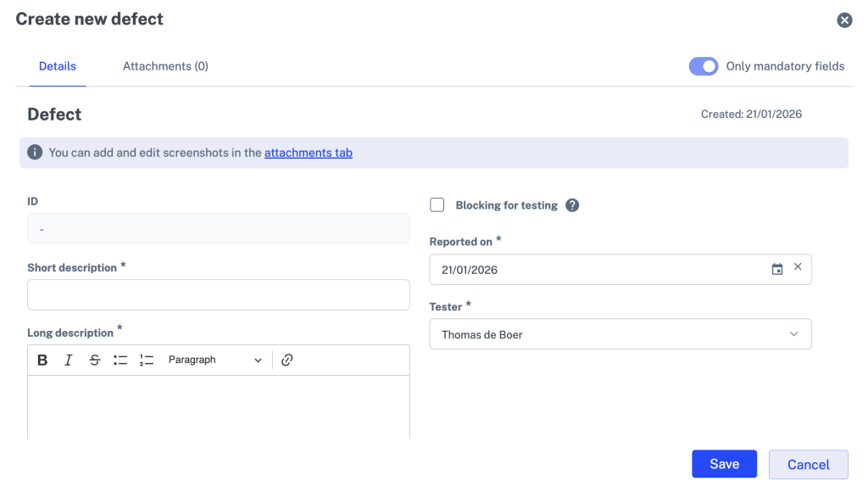Show help for Blocking for testing

point(572,205)
